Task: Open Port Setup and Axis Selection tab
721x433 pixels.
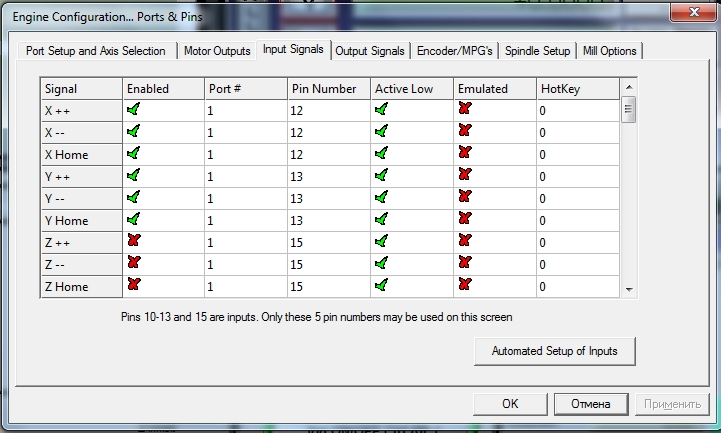Action: [x=96, y=51]
